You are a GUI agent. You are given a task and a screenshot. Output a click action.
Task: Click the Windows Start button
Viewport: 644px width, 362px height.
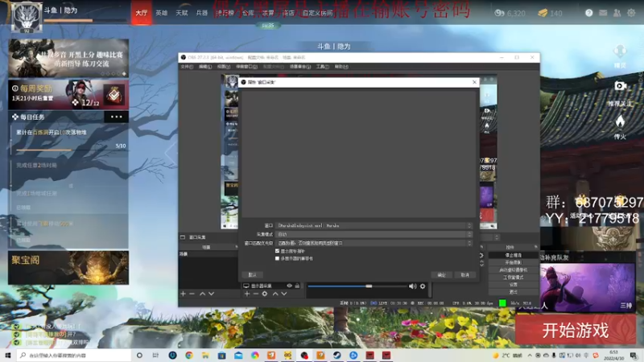pos(8,356)
